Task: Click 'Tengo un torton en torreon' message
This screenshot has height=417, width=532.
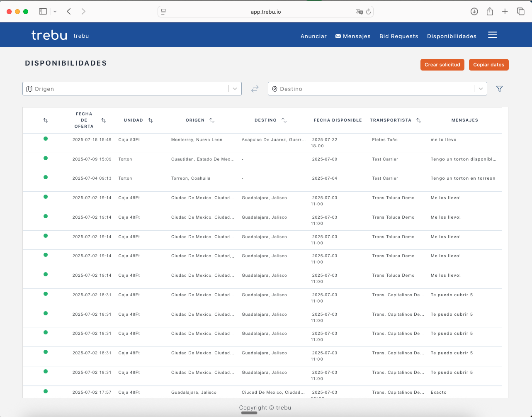Action: coord(463,178)
